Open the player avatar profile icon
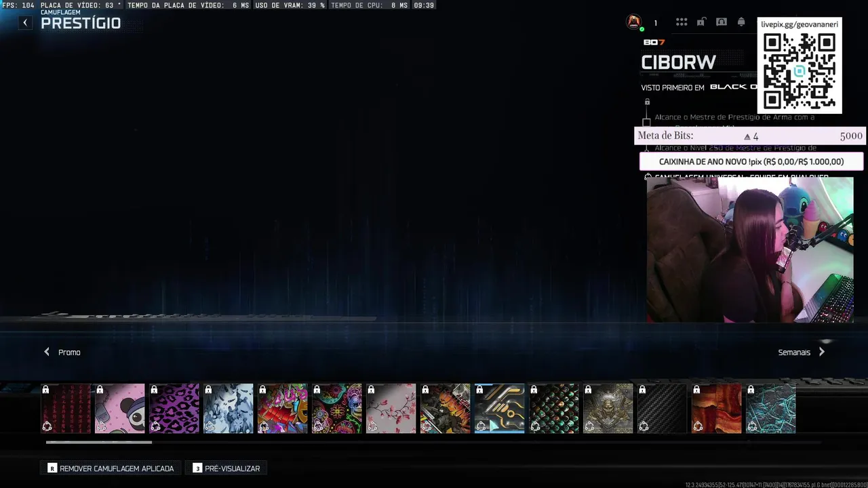868x488 pixels. pos(634,22)
